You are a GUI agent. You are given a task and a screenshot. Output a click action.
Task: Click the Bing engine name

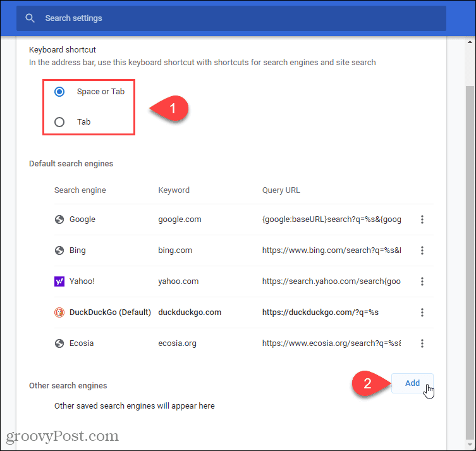pyautogui.click(x=77, y=250)
